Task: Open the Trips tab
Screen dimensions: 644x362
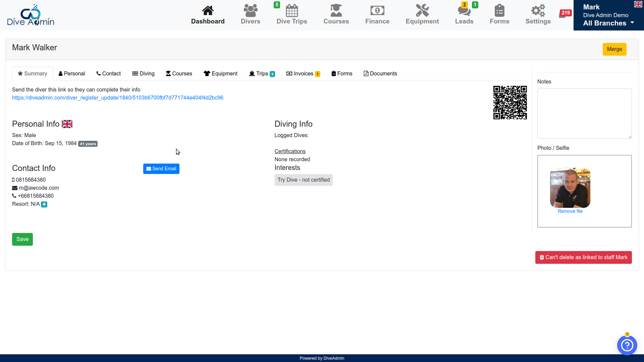Action: [x=262, y=74]
